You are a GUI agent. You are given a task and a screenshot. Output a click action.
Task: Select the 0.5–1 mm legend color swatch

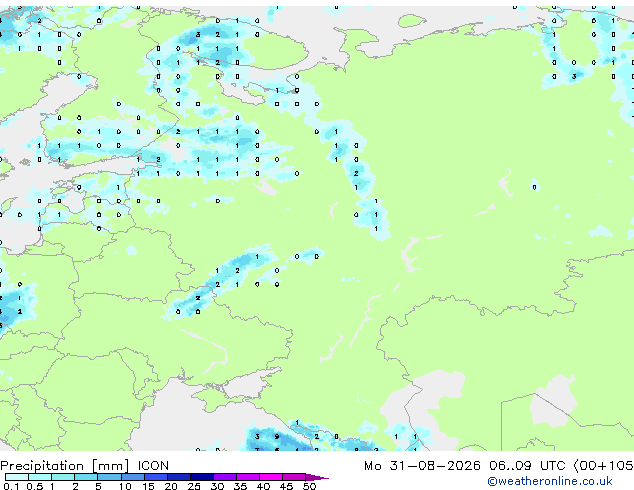pos(40,477)
